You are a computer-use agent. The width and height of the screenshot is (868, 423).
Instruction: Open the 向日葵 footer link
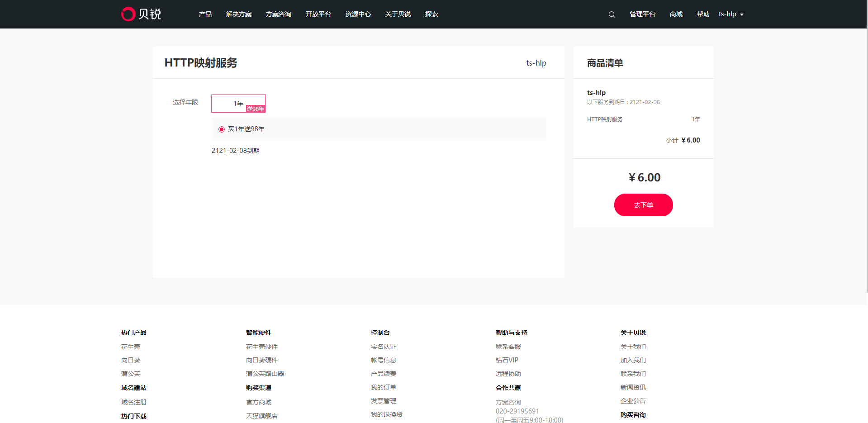tap(131, 360)
